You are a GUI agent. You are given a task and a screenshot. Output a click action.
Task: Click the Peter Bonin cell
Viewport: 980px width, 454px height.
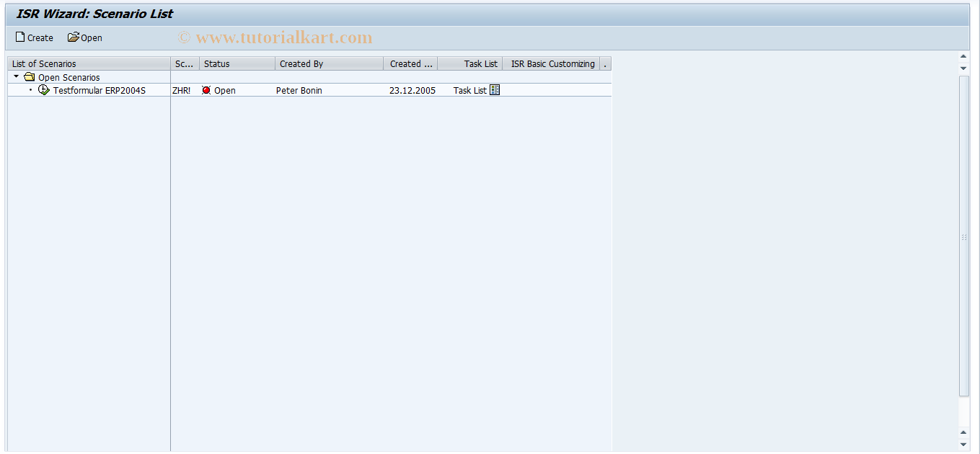(x=299, y=90)
